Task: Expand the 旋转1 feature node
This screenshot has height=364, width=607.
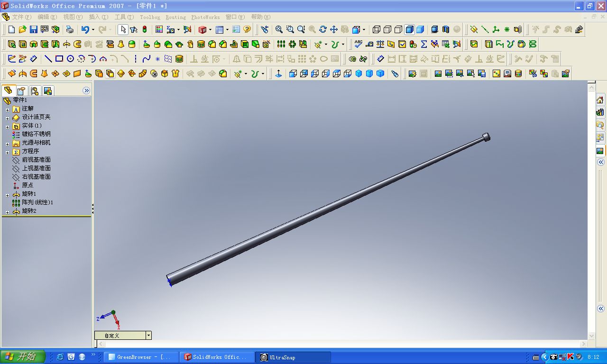Action: click(7, 195)
